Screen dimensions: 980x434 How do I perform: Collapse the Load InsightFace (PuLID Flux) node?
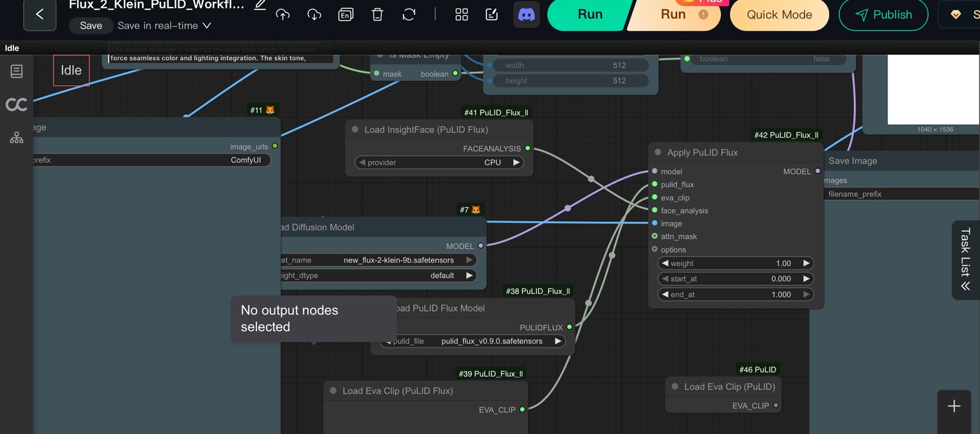(x=355, y=129)
